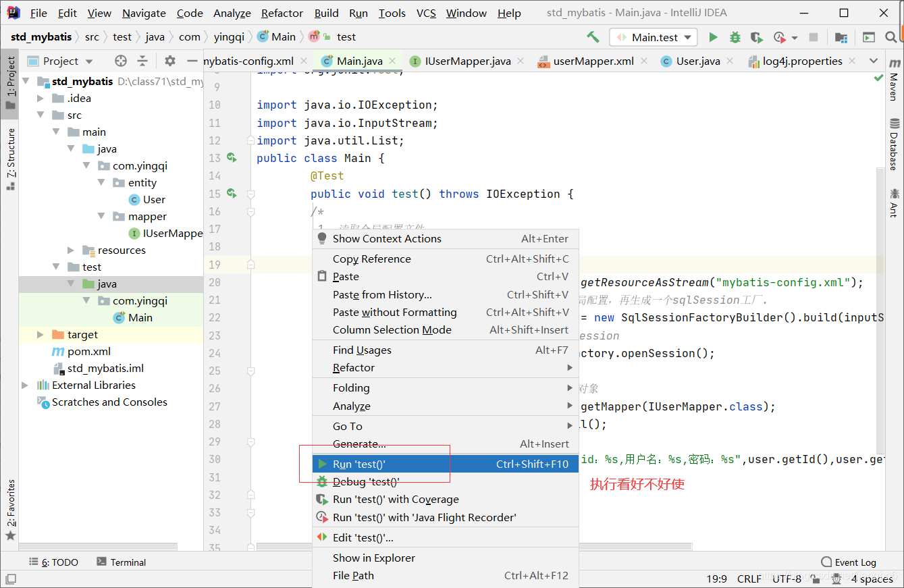Open the VCS menu
The width and height of the screenshot is (904, 588).
pyautogui.click(x=426, y=13)
